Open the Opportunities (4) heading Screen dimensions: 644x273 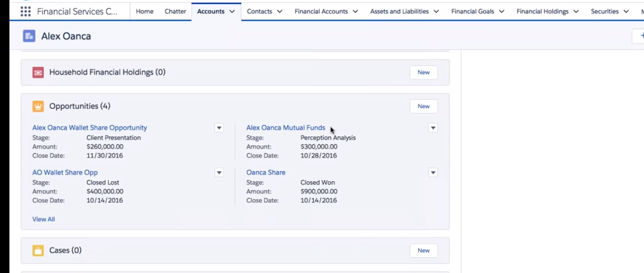(x=80, y=106)
